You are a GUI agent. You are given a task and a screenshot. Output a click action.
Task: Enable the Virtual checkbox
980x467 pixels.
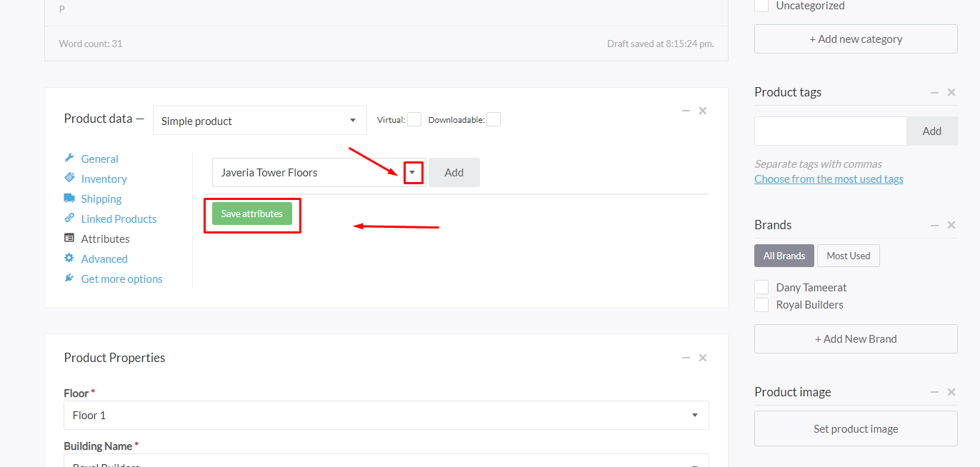[414, 120]
